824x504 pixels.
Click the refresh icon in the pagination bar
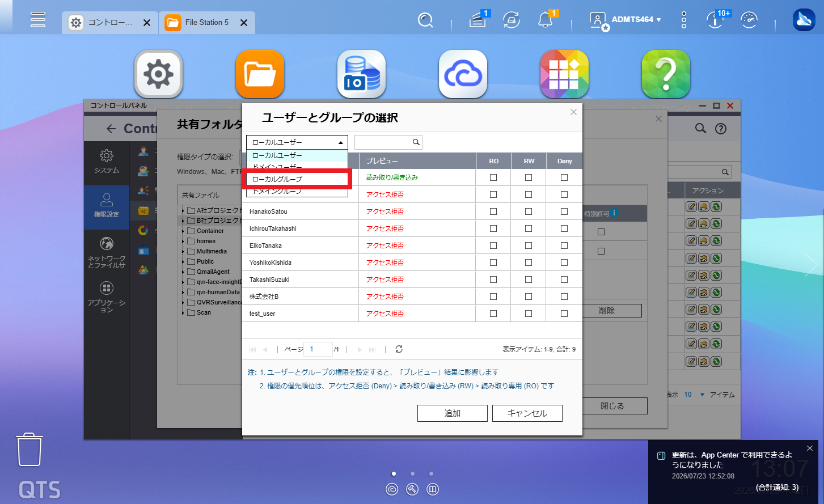(399, 349)
